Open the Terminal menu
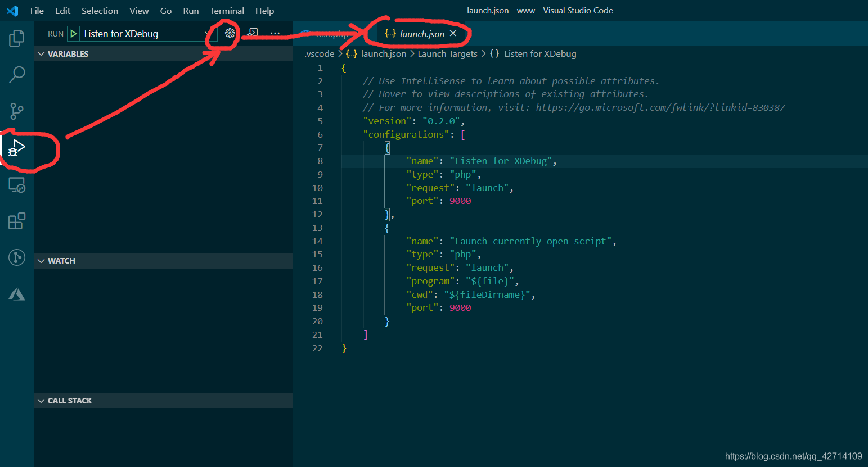Screen dimensions: 868x467 (227, 11)
